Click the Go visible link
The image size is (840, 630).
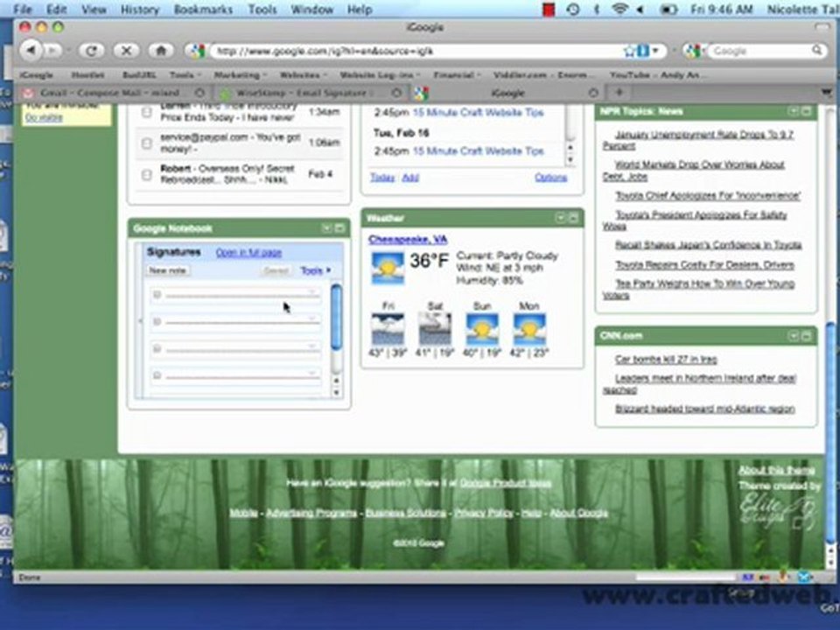point(44,117)
